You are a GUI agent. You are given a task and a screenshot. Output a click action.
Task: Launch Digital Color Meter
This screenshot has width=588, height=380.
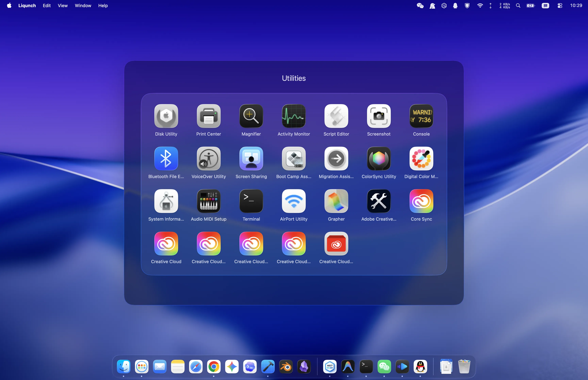[x=421, y=159]
